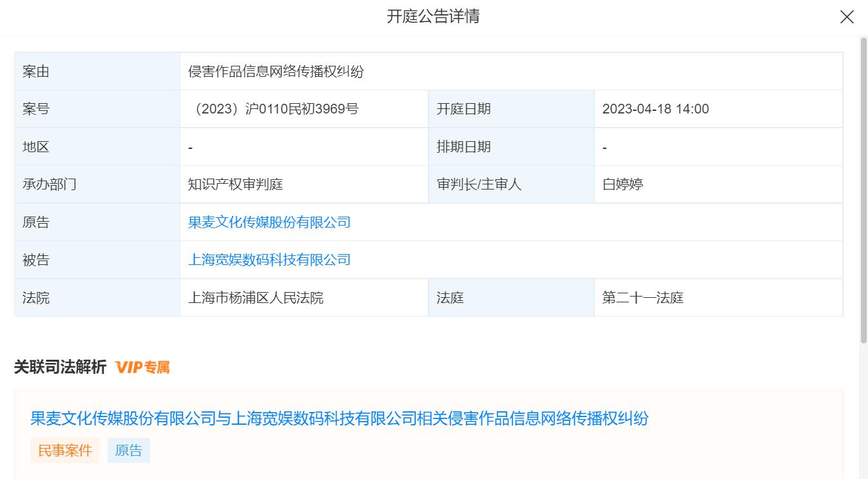Click the 排期日期 label cell
Screen dimensions: 868x479
[x=511, y=147]
